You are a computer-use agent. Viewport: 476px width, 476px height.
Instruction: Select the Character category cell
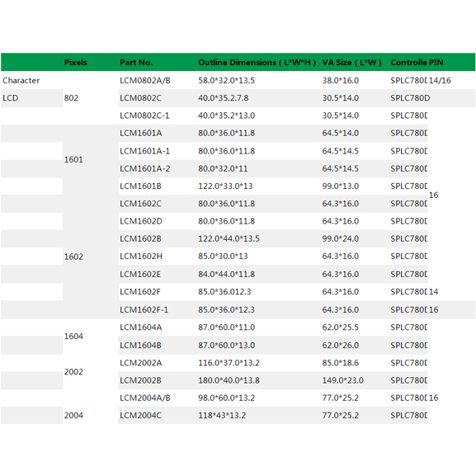[21, 81]
